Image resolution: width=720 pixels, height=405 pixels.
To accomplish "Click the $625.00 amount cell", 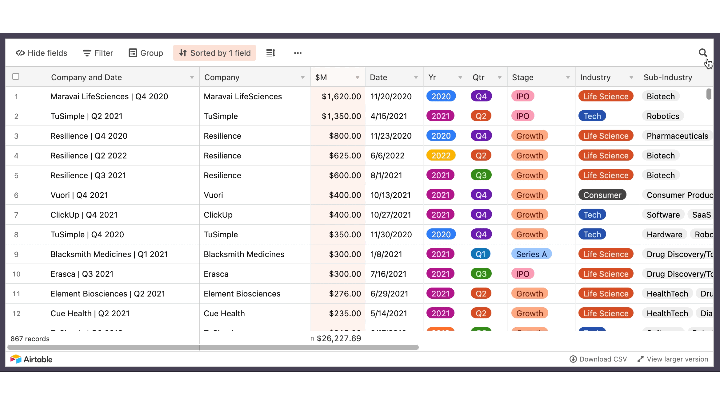I will 345,156.
